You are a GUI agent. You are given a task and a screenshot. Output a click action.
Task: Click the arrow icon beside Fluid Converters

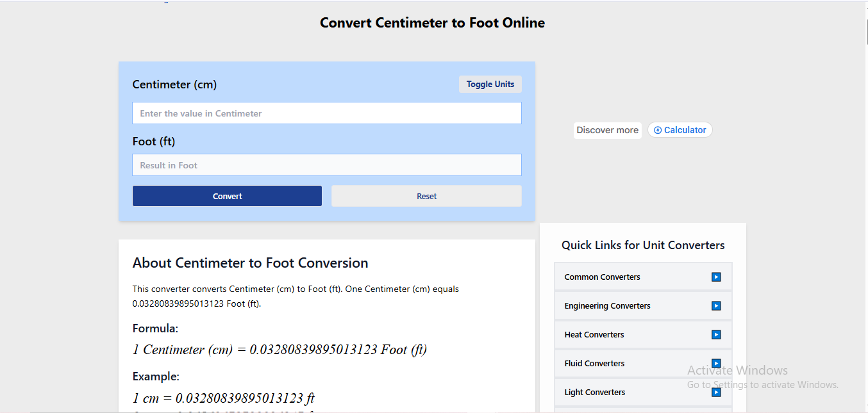(x=715, y=363)
